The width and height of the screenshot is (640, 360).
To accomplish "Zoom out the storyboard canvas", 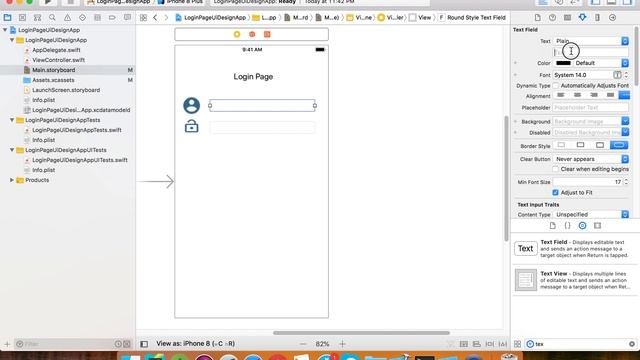I will click(303, 344).
